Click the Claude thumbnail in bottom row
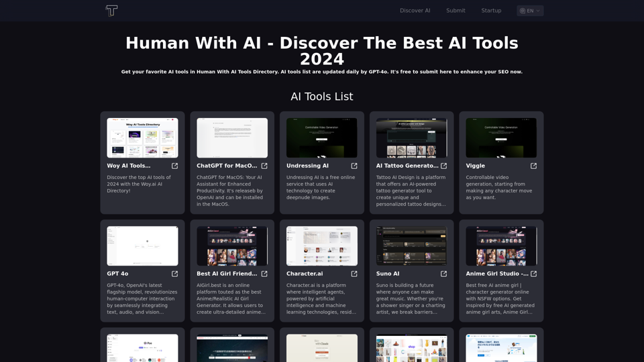The width and height of the screenshot is (644, 362). click(321, 348)
